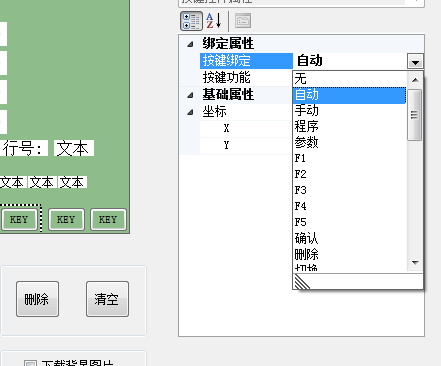Viewport: 441px width, 366px height.
Task: Switch property grid to categorized view
Action: click(191, 21)
